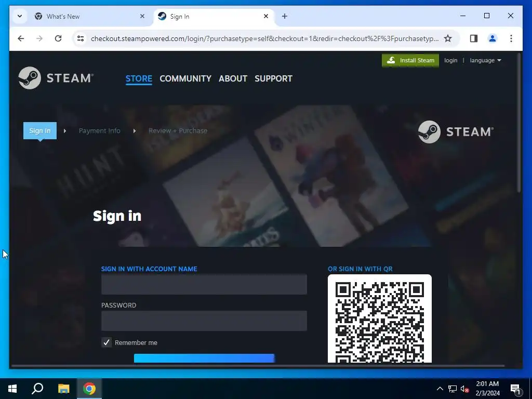532x399 pixels.
Task: Click the PASSWORD label
Action: [118, 305]
